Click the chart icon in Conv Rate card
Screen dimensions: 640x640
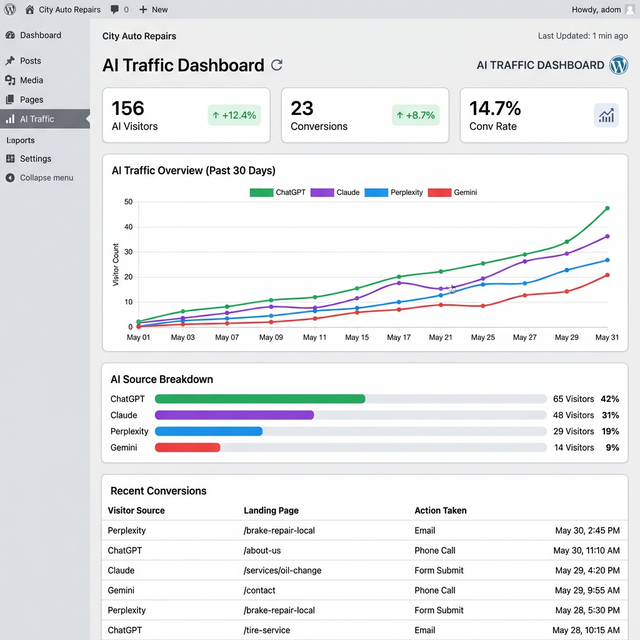pyautogui.click(x=605, y=115)
